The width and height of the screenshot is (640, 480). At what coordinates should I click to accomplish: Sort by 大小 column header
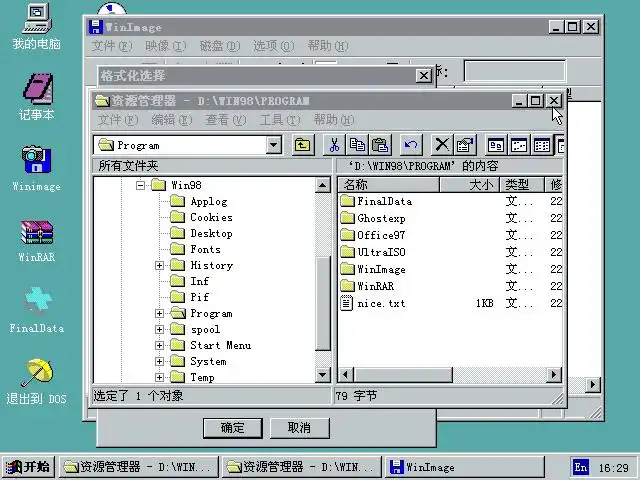tap(469, 185)
